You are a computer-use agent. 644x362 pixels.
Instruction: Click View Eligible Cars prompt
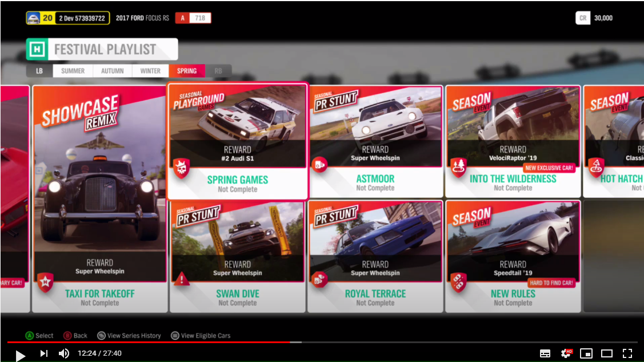[201, 336]
